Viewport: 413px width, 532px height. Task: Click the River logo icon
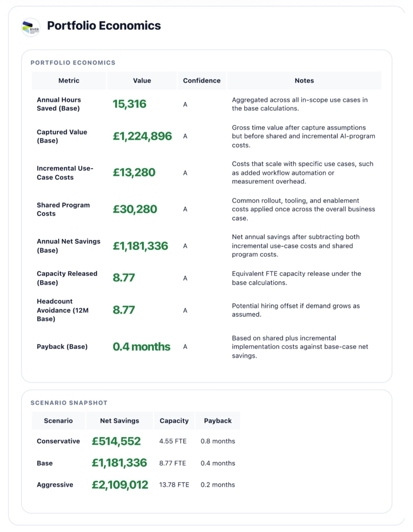[x=31, y=27]
